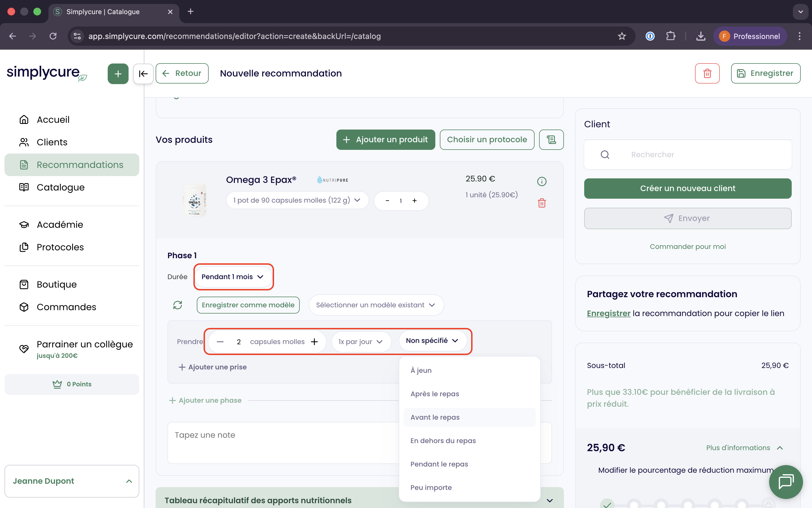Click the red trash button in header
Screen dimensions: 812x508
coord(707,73)
